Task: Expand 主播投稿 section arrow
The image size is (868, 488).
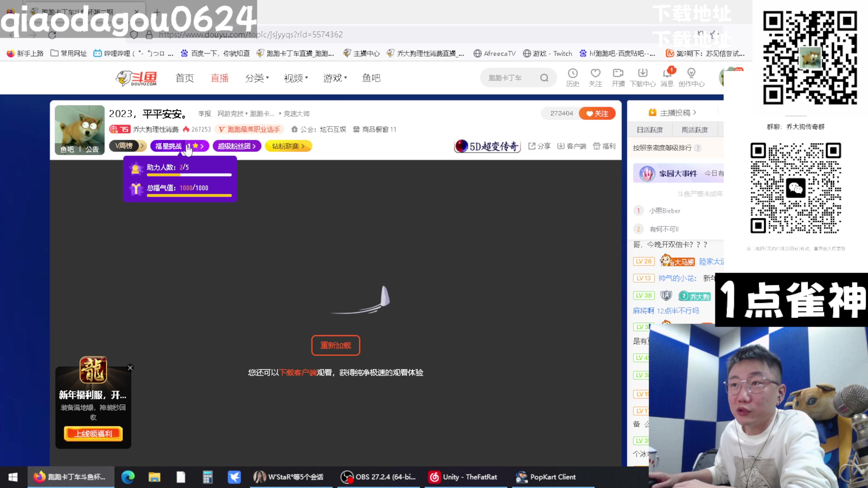Action: (x=695, y=113)
